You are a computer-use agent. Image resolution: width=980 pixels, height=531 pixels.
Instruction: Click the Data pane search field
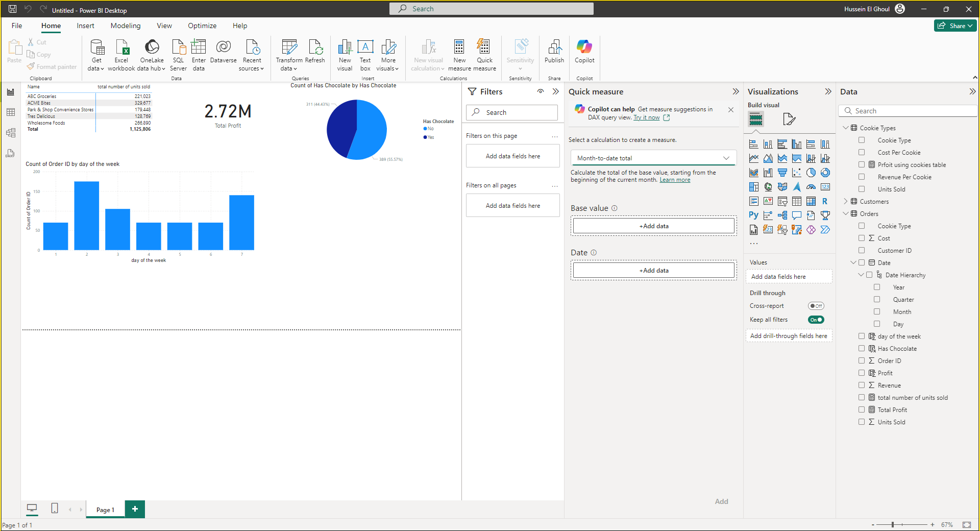tap(908, 111)
